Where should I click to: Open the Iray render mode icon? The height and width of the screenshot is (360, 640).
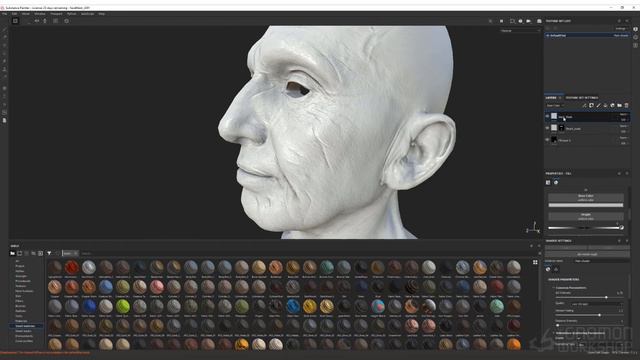point(539,21)
